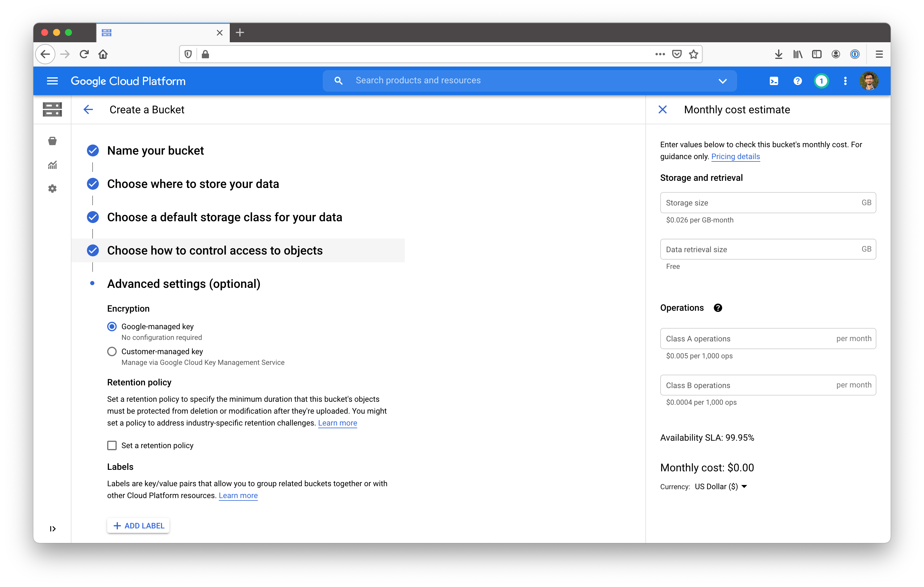Open the Google Cloud navigation hamburger menu

coord(52,81)
